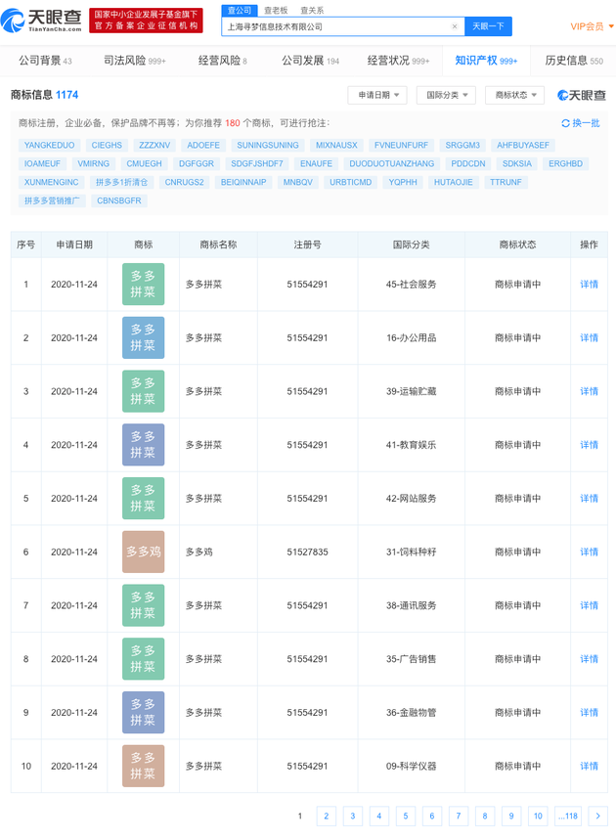
Task: Click registration number 51527835
Action: 307,553
